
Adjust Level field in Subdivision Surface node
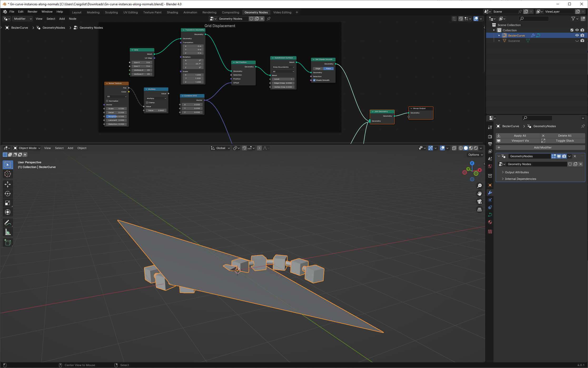coord(283,79)
